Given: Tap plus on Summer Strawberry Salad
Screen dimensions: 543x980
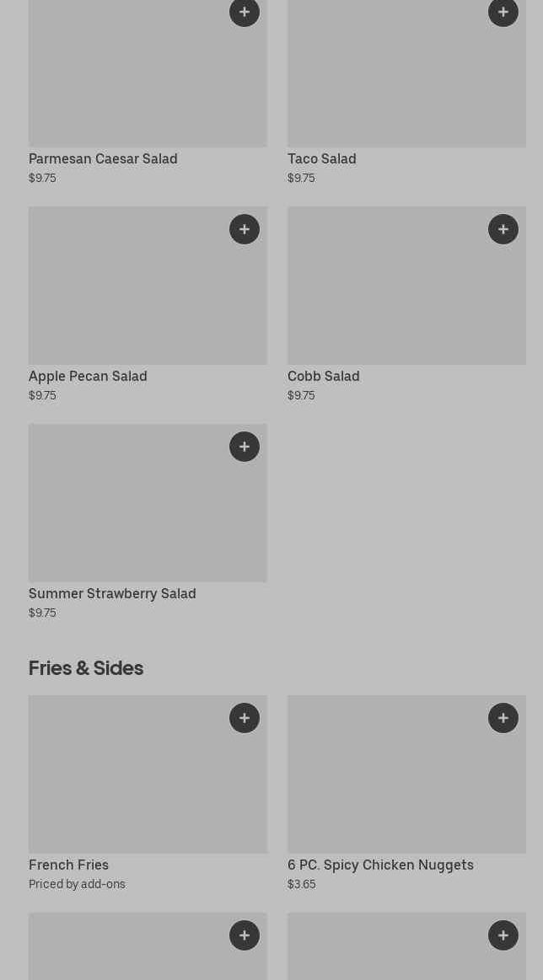Looking at the screenshot, I should point(245,447).
